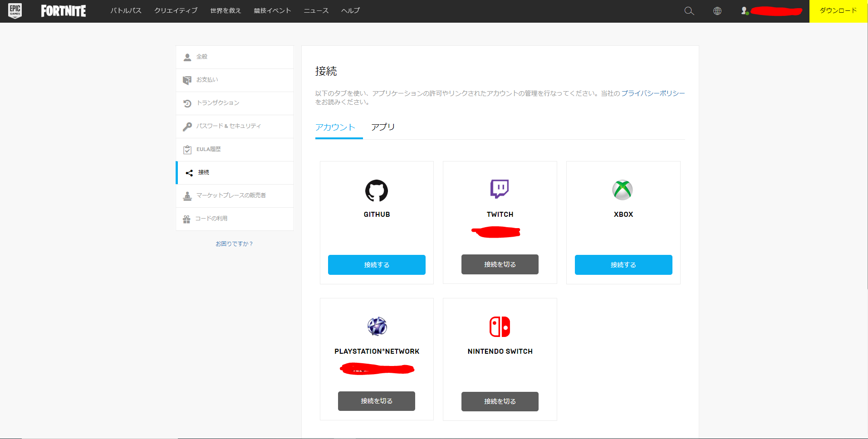Select EULA履歴 in the sidebar

pos(235,150)
